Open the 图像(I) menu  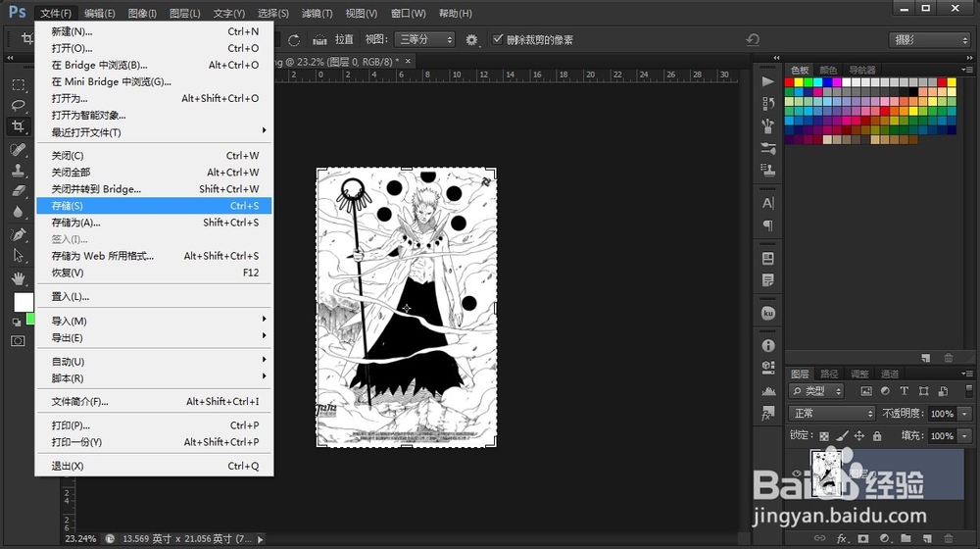pos(142,13)
